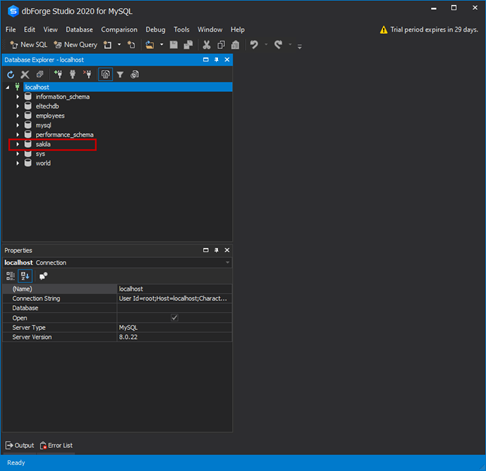The width and height of the screenshot is (486, 471).
Task: Click the scissors Cut icon in the toolbar
Action: pos(207,45)
